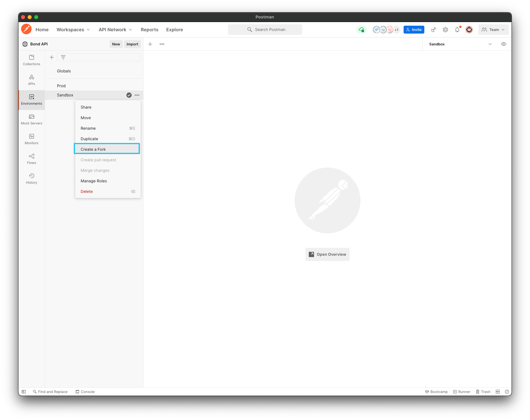530x420 pixels.
Task: Select Share from context menu
Action: (x=108, y=107)
